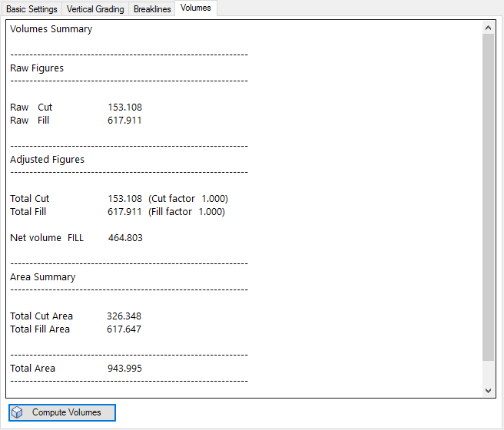This screenshot has height=430, width=504.
Task: Select the Breaklines tab
Action: [152, 9]
